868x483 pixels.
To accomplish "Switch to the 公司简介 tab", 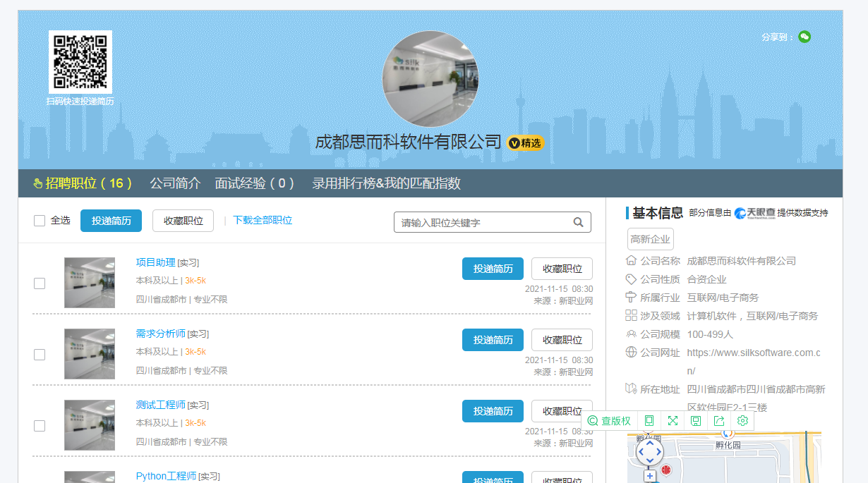I will point(175,183).
